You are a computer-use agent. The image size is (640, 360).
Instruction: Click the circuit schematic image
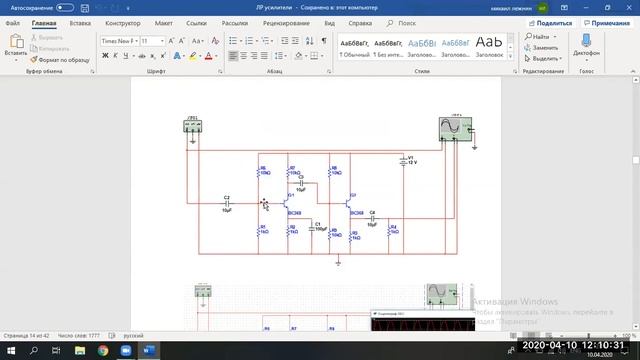coord(330,190)
